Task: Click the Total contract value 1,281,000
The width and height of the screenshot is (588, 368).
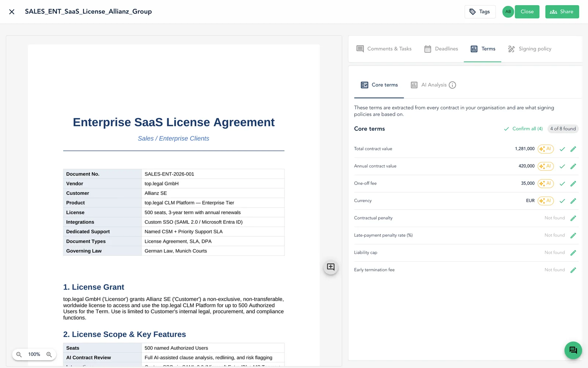Action: tap(525, 149)
